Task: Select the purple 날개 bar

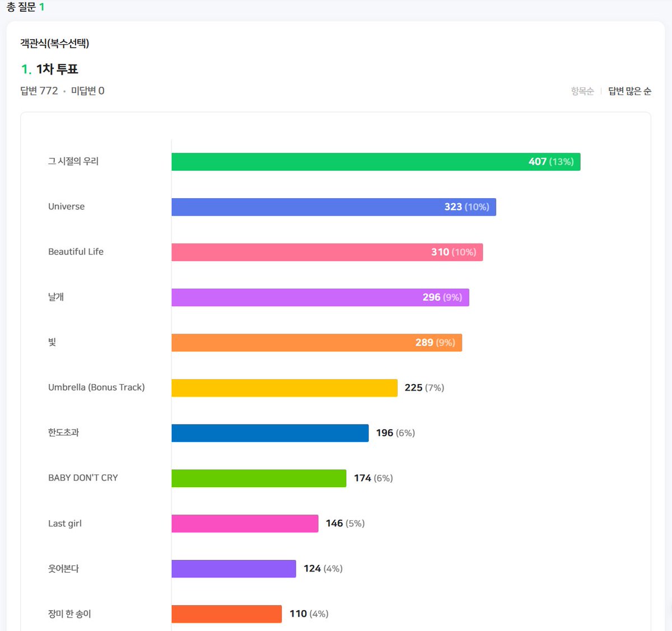Action: 320,297
